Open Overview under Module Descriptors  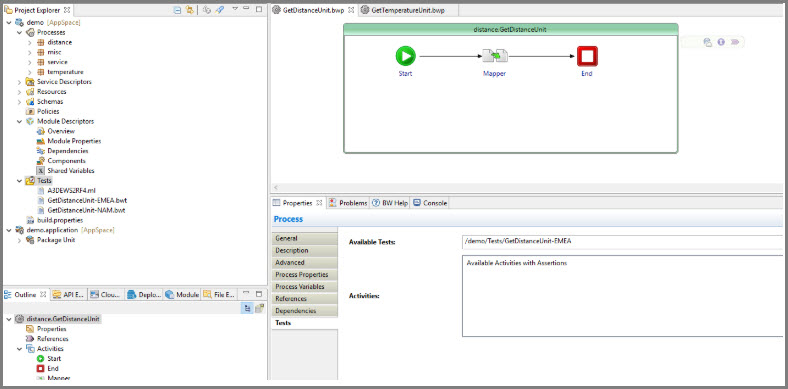tap(56, 131)
